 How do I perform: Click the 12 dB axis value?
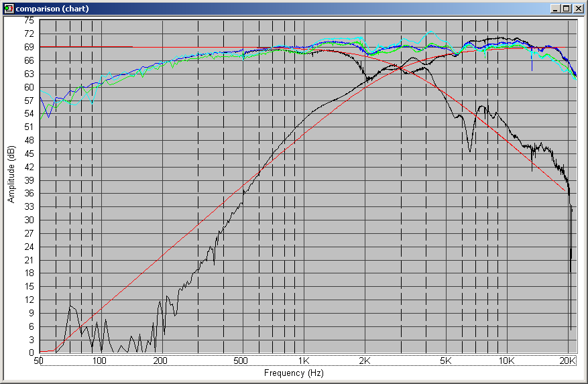29,300
